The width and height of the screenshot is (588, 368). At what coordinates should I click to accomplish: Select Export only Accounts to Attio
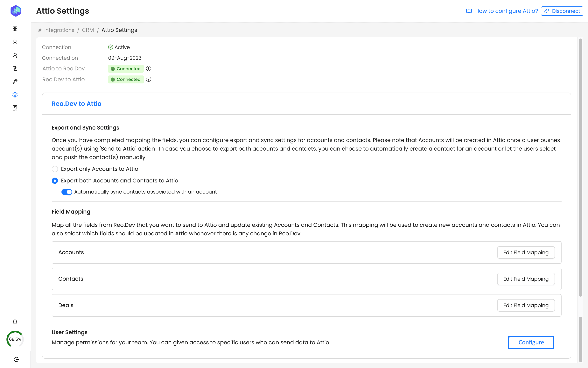(x=55, y=169)
